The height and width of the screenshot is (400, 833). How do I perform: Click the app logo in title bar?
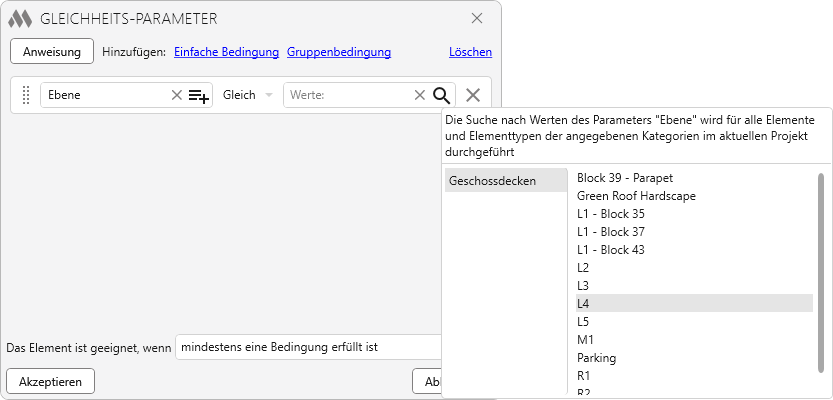(20, 19)
